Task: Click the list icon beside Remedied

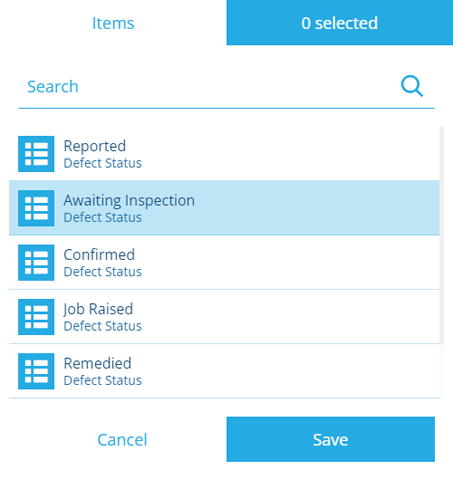Action: [36, 371]
